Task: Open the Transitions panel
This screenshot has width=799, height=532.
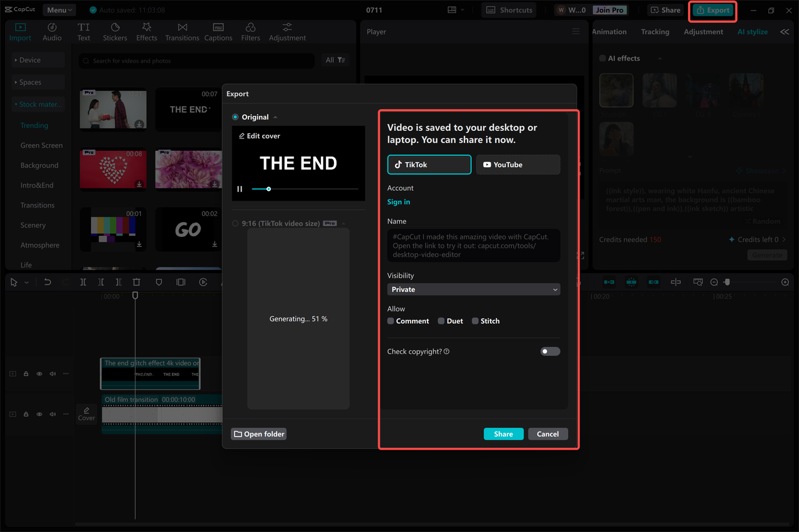Action: [182, 31]
